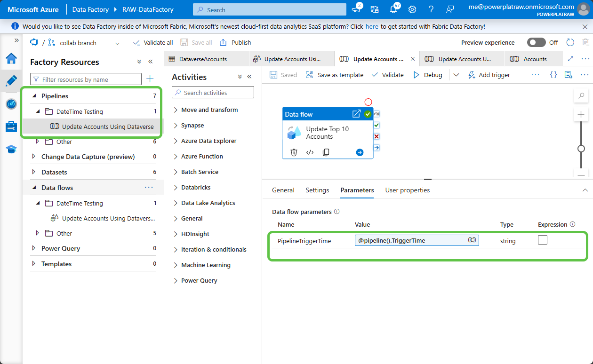Check the Expression checkbox for PipelineTriggerTime
Screen dimensions: 593x364
543,240
